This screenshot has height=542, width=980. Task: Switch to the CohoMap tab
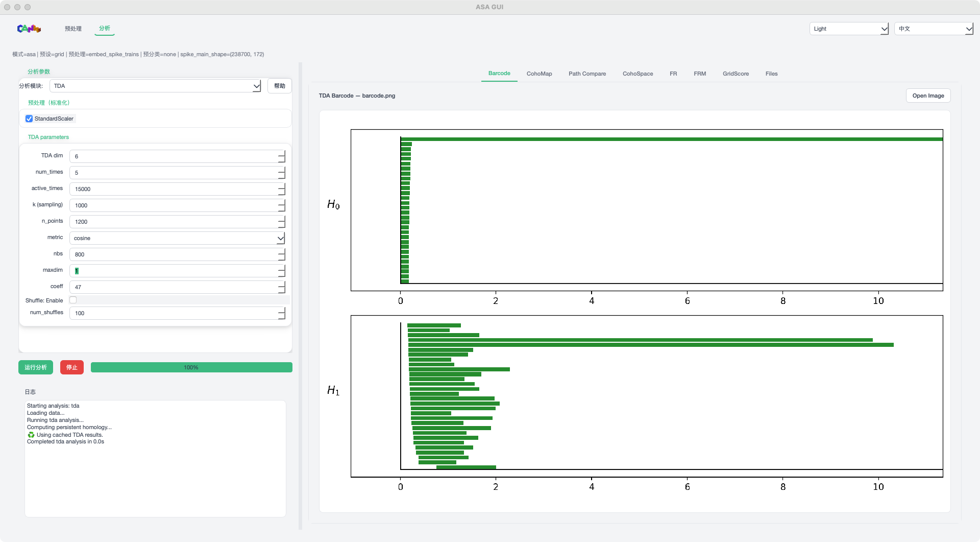pyautogui.click(x=539, y=74)
